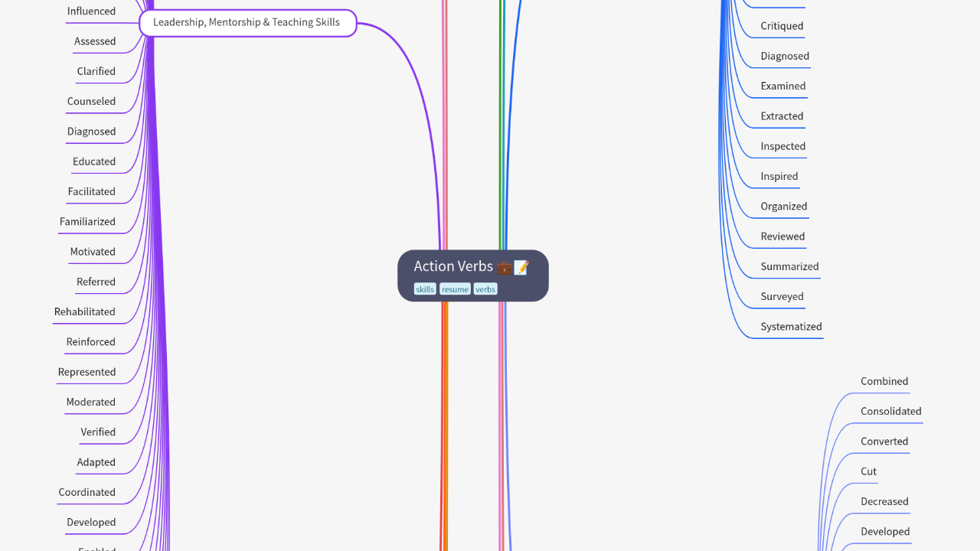Image resolution: width=980 pixels, height=551 pixels.
Task: Select the Assessed node
Action: pos(95,41)
